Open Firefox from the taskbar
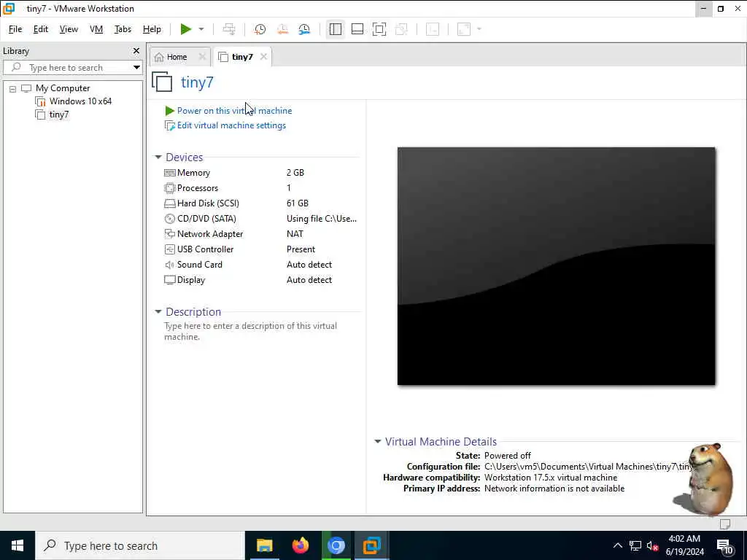747x560 pixels. coord(300,545)
